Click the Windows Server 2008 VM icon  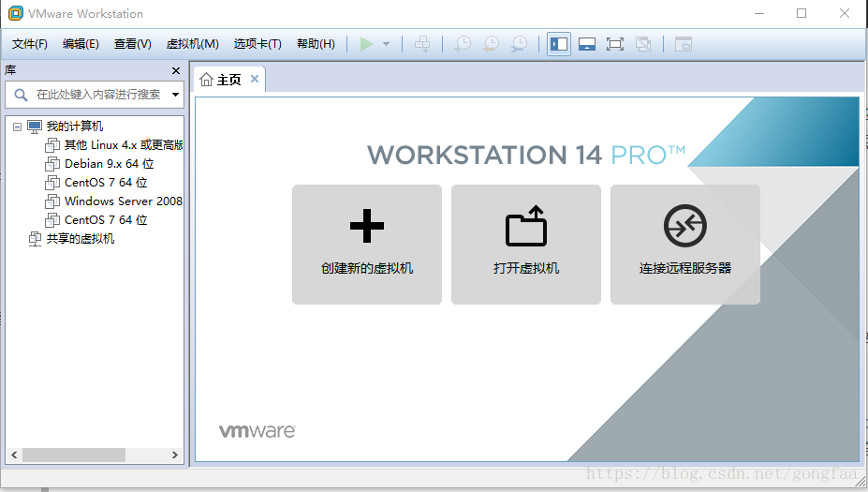pyautogui.click(x=52, y=201)
